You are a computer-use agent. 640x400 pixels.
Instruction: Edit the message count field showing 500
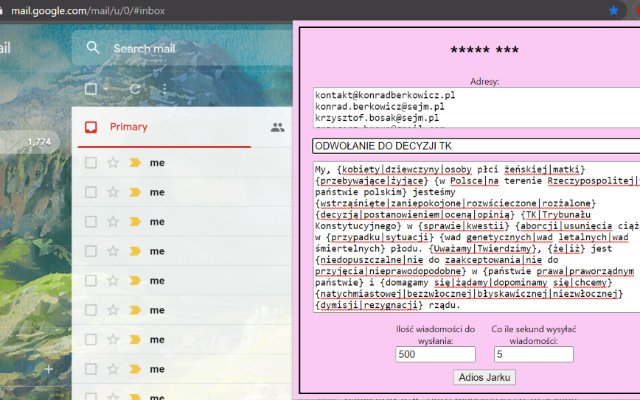435,354
